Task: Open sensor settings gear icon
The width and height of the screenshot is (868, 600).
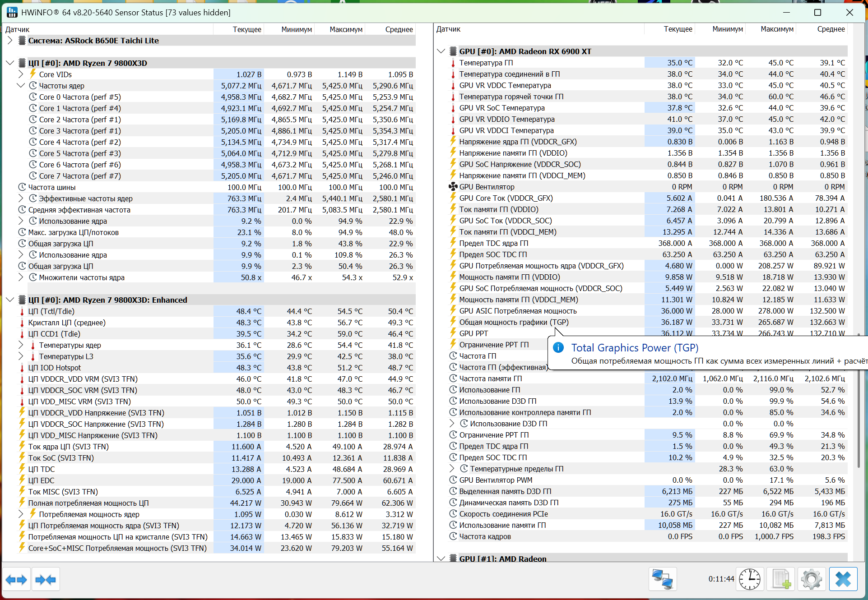Action: click(x=811, y=579)
